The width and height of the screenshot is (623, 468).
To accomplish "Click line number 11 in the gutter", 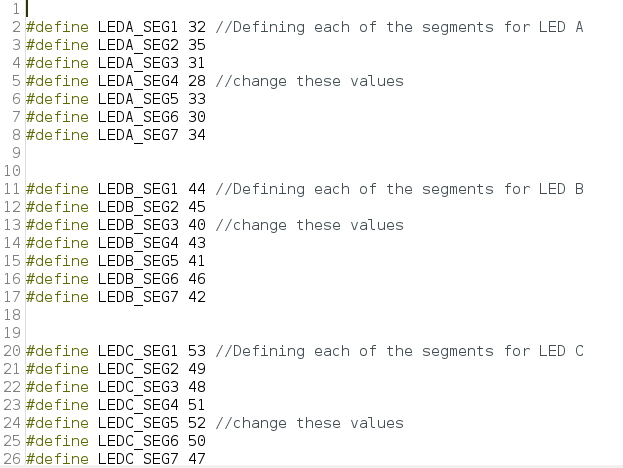I will point(12,189).
